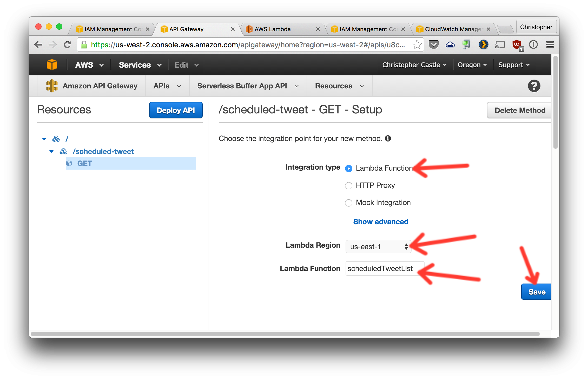Expand the Oregon region menu
Viewport: 588px width, 379px height.
[x=472, y=65]
